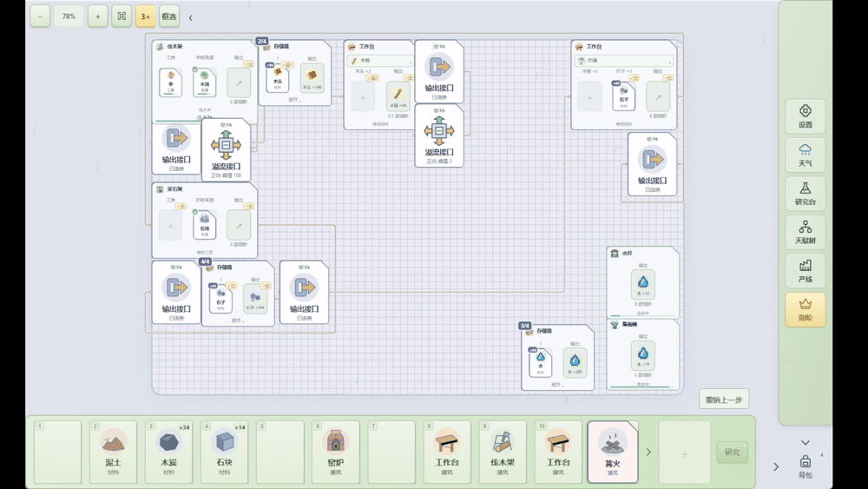Click the 木棍 output slot in 工作台
This screenshot has width=868, height=489.
pyautogui.click(x=398, y=96)
